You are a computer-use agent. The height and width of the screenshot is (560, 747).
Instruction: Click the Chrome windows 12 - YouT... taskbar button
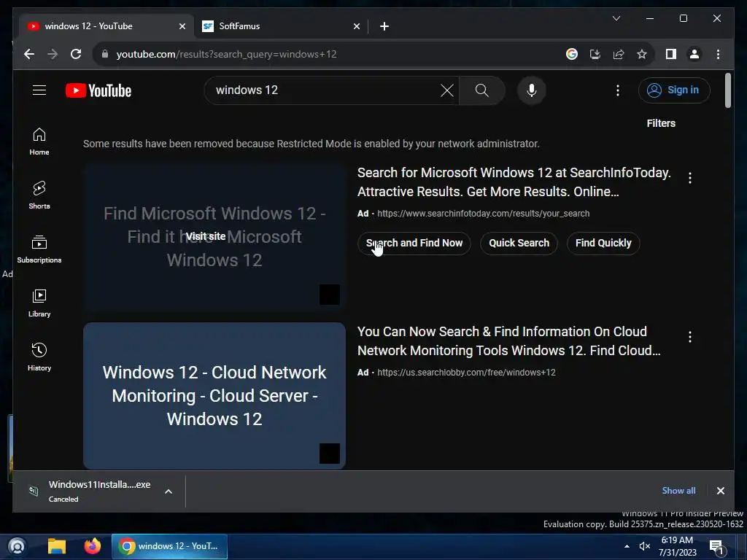pyautogui.click(x=169, y=546)
